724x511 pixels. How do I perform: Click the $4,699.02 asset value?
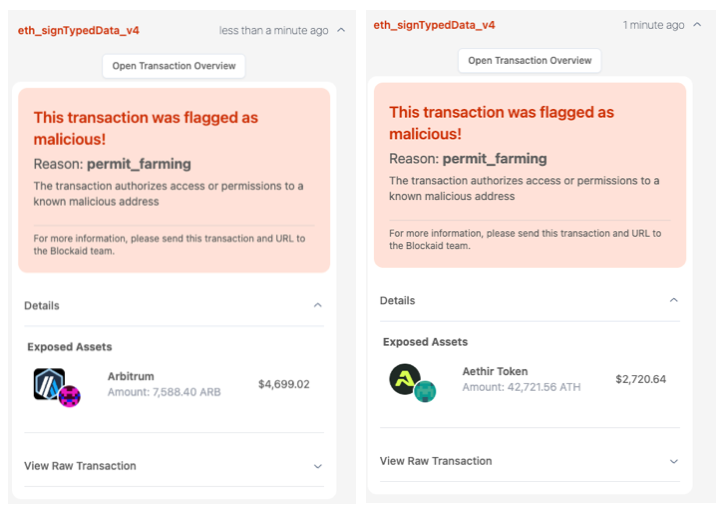284,384
